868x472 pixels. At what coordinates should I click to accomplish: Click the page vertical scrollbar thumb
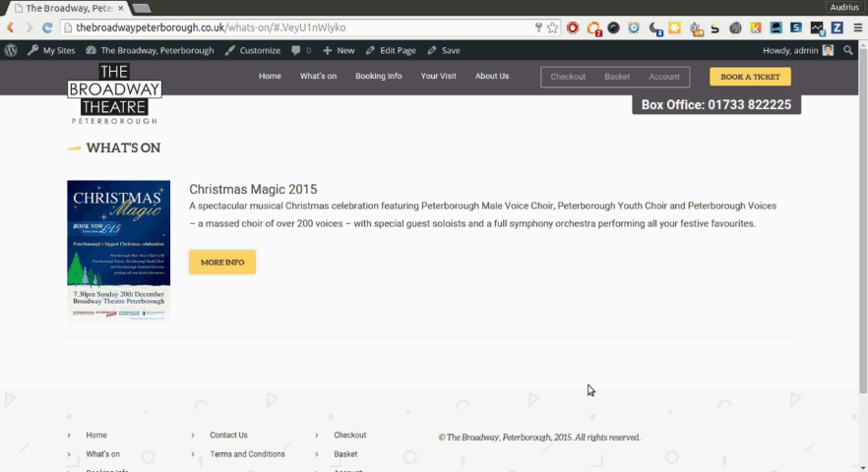click(x=863, y=221)
